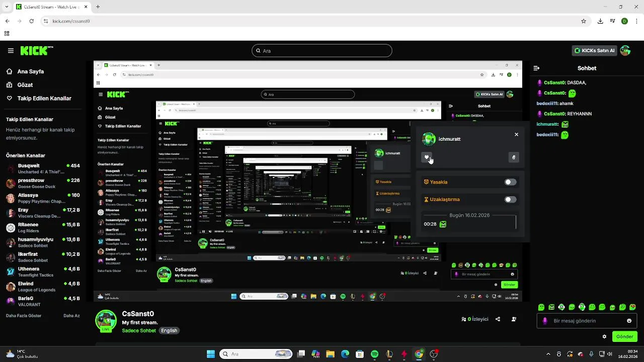Image resolution: width=644 pixels, height=362 pixels.
Task: Collapse the channel list with Daha Az
Action: click(71, 316)
